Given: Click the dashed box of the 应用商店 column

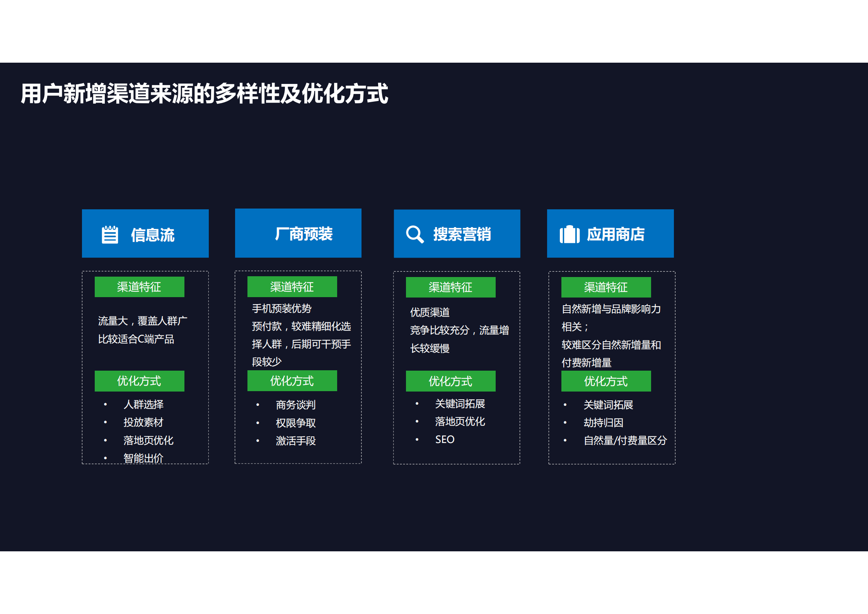Looking at the screenshot, I should point(612,367).
